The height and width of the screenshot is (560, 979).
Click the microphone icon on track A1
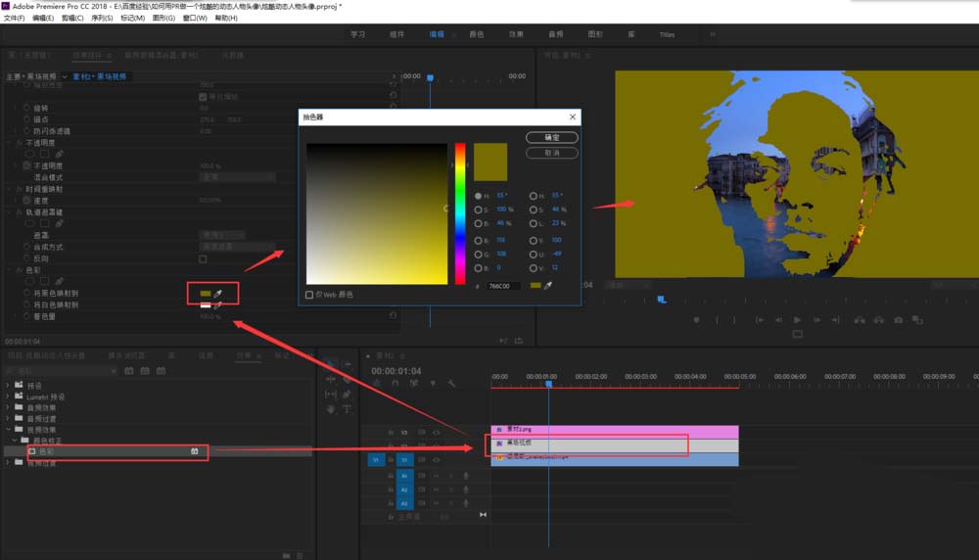(465, 476)
